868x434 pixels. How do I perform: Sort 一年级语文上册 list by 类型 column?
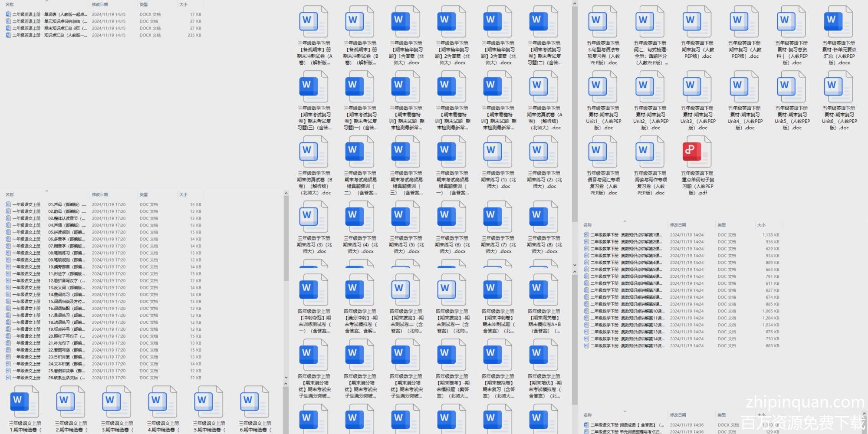pyautogui.click(x=144, y=194)
